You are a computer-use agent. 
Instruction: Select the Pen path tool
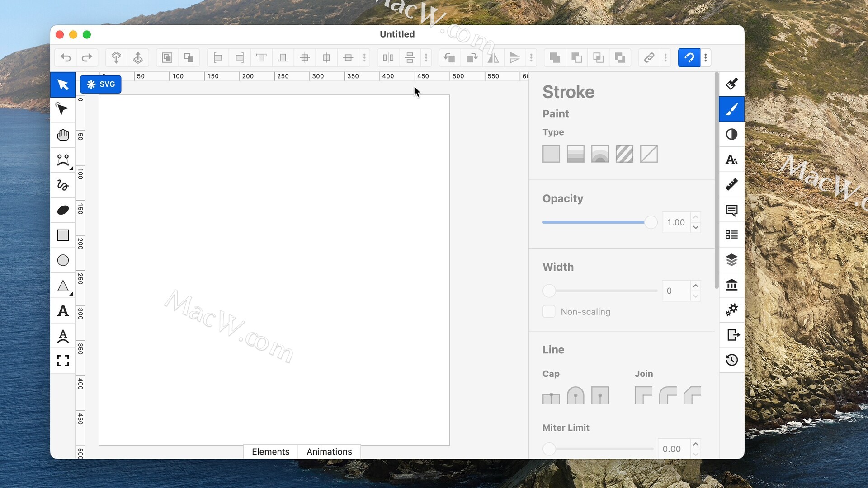click(x=63, y=160)
